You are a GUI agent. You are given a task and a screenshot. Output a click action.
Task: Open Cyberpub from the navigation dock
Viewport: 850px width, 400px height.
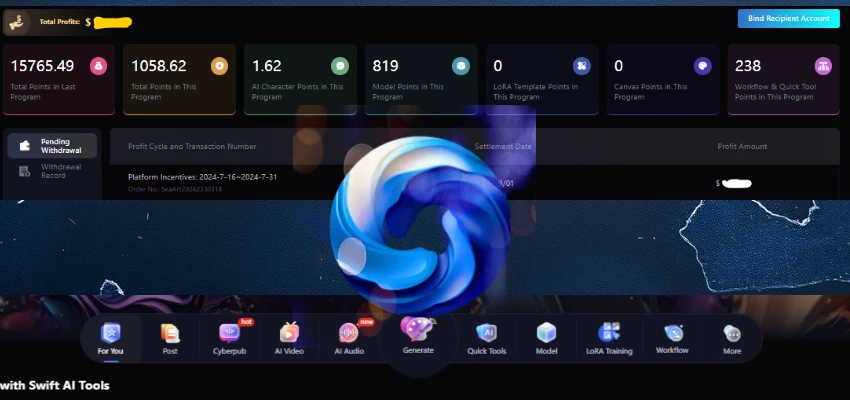tap(229, 338)
